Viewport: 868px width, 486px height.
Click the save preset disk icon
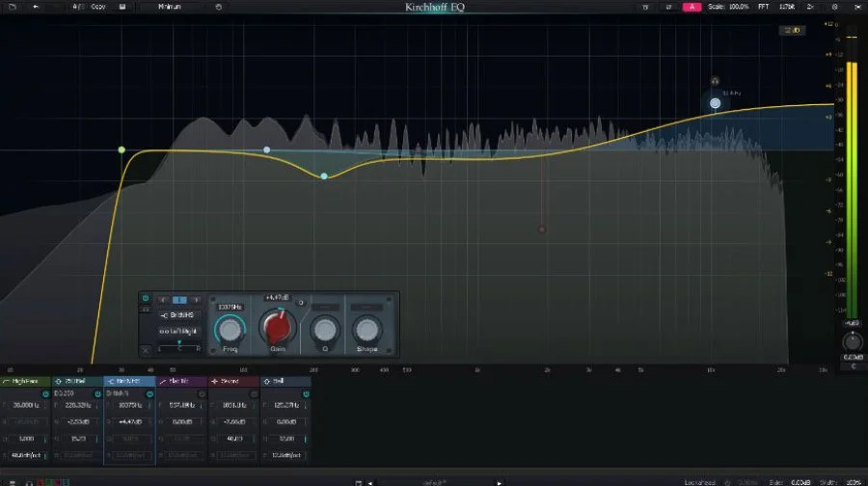point(122,7)
